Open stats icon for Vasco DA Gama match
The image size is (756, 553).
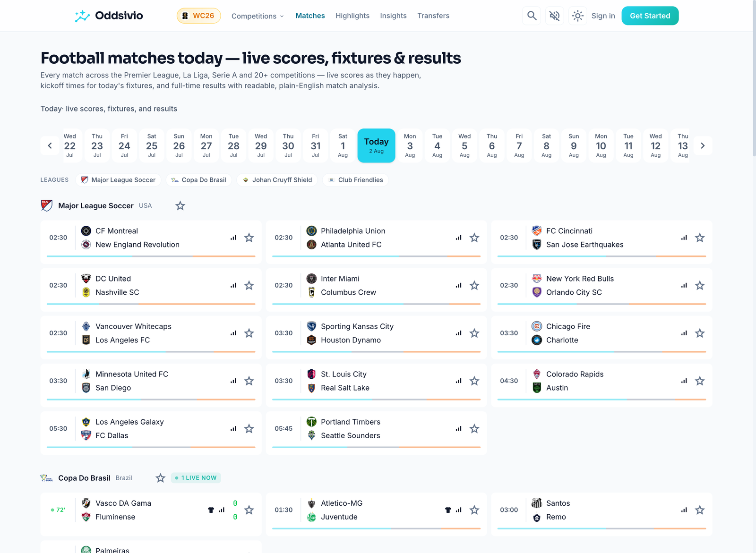222,510
